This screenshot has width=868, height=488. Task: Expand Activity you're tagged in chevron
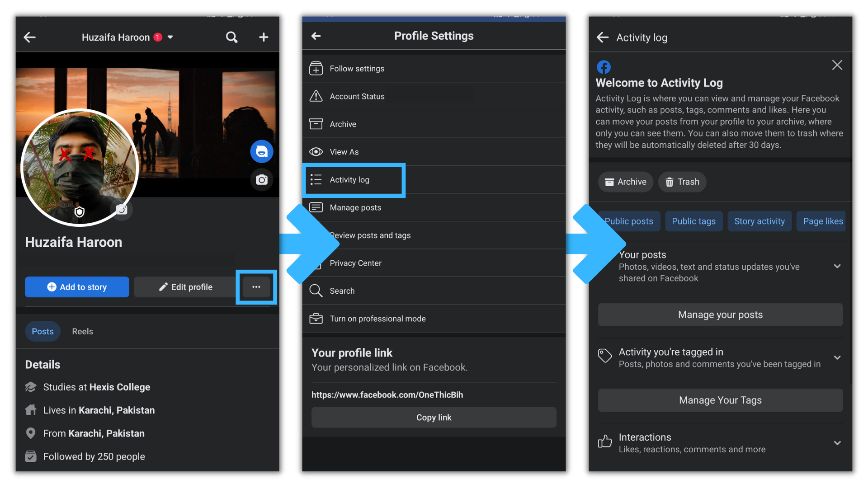click(837, 357)
